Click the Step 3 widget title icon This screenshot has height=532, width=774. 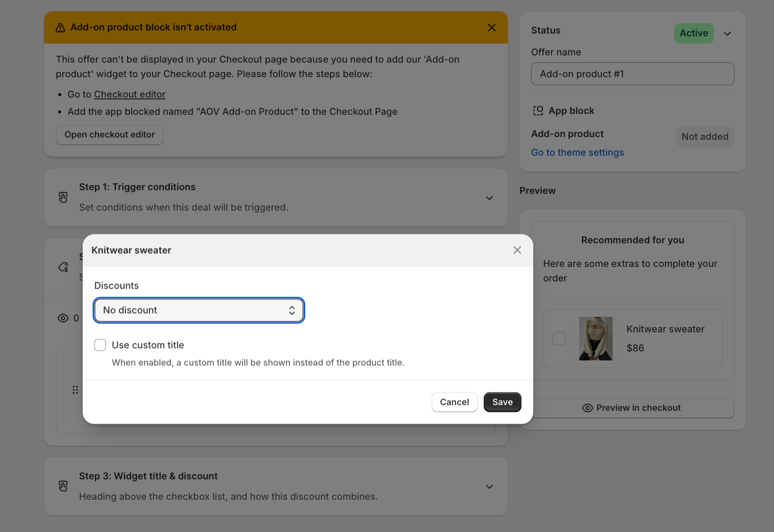pyautogui.click(x=63, y=486)
